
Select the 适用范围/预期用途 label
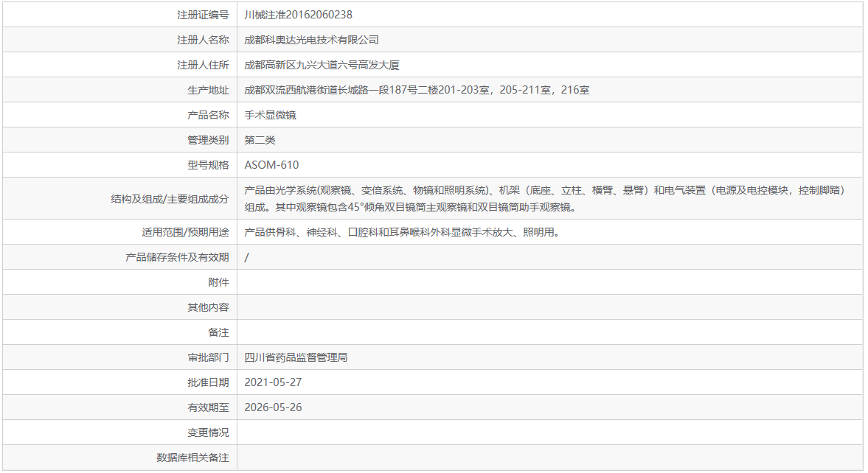click(x=185, y=232)
